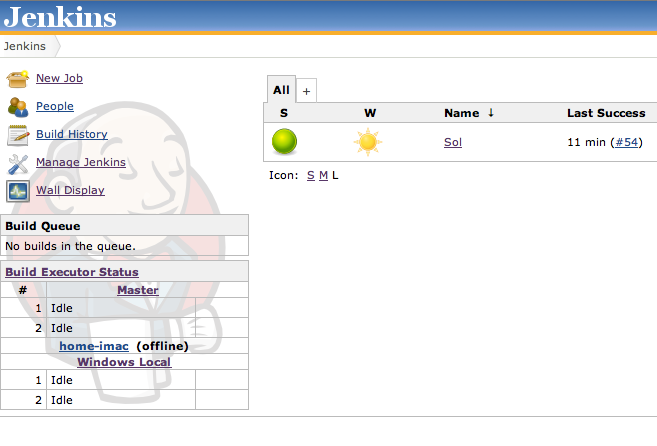Click the sunny weather icon for Sol
This screenshot has height=446, width=657.
coord(368,142)
